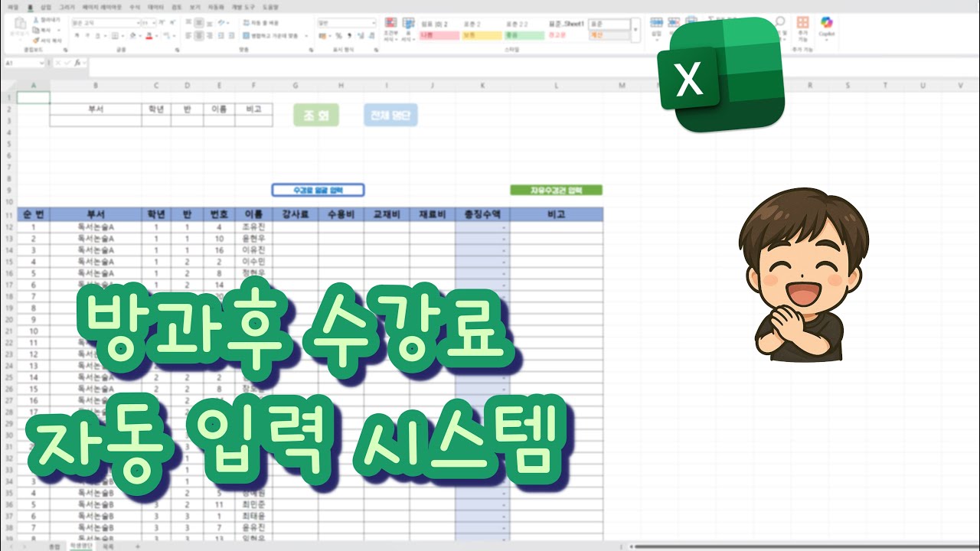980x551 pixels.
Task: Toggle middle vertical alignment
Action: click(198, 23)
